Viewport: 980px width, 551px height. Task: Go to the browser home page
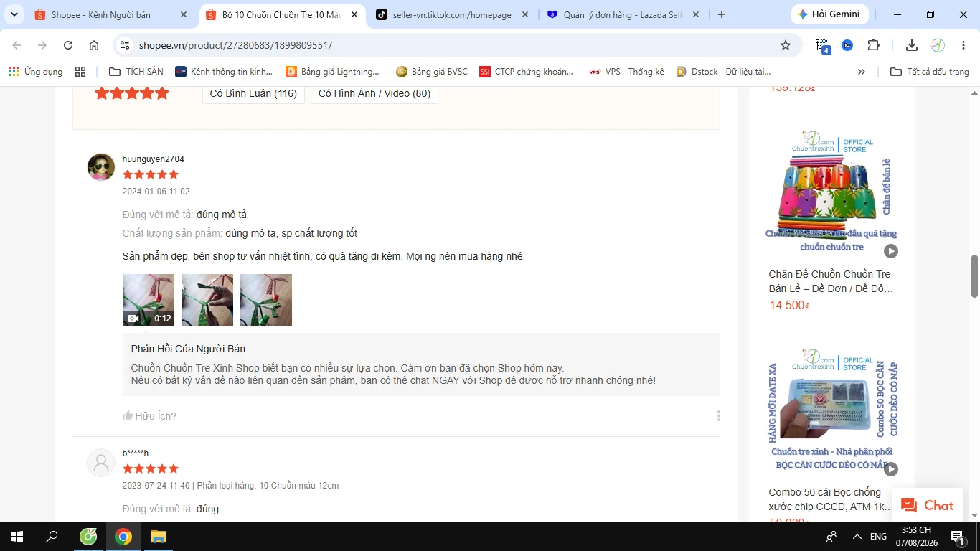pyautogui.click(x=94, y=45)
